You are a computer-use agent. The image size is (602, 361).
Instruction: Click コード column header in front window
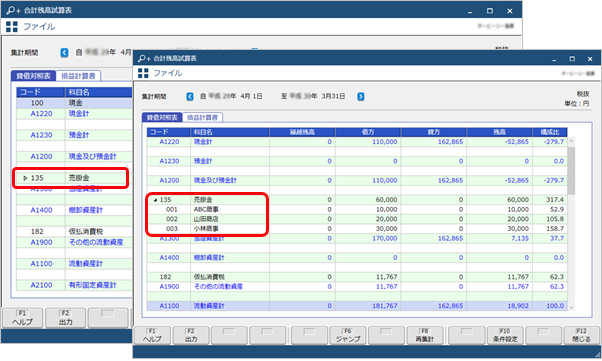(169, 132)
